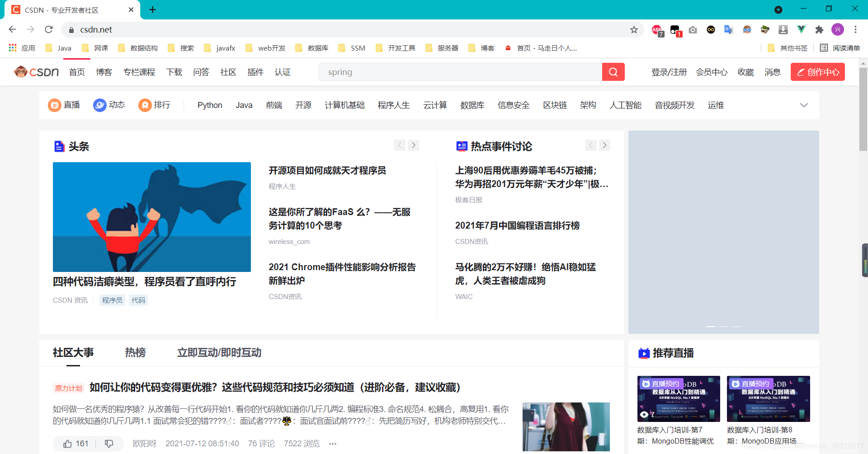Open the Python category link
The height and width of the screenshot is (454, 868).
210,105
